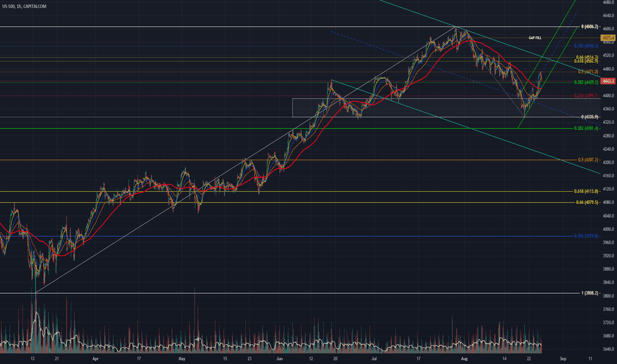Click the 3880.0 price axis tick
The height and width of the screenshot is (364, 617).
coord(608,269)
